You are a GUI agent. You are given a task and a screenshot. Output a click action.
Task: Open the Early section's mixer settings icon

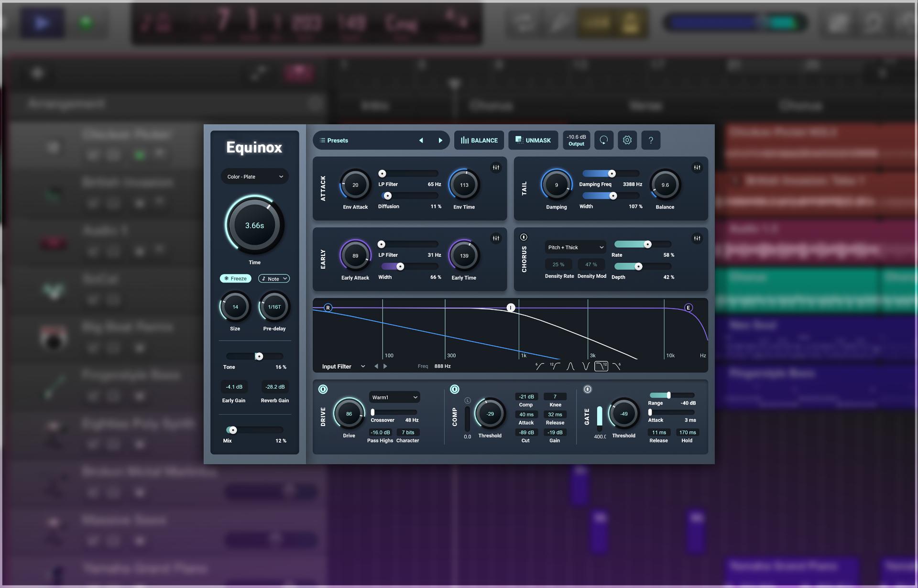[496, 238]
